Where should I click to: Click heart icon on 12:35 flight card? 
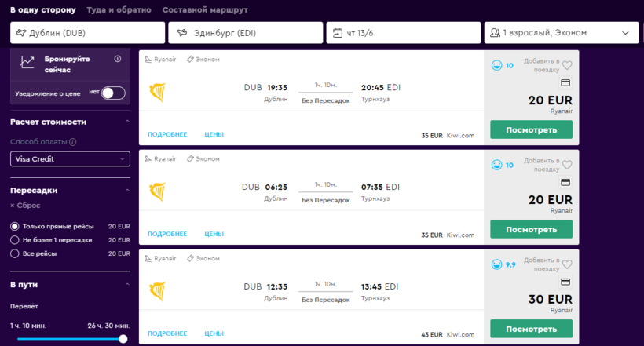tap(567, 264)
